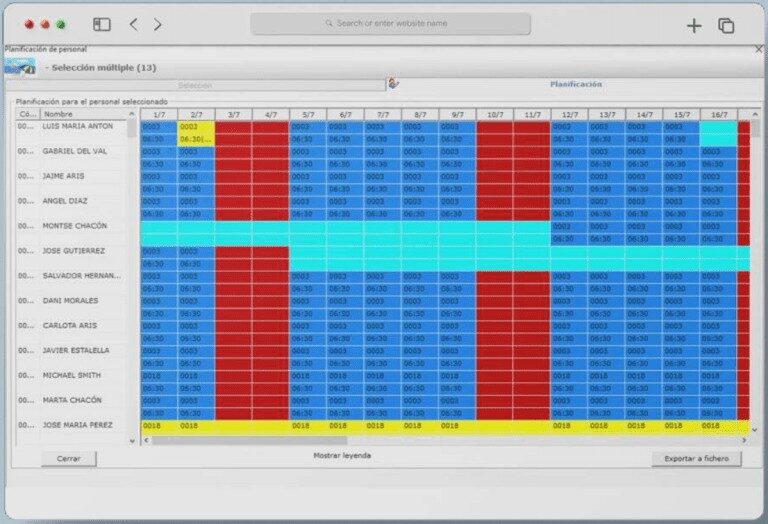Click the search or enter website name field
This screenshot has width=768, height=524.
point(391,23)
